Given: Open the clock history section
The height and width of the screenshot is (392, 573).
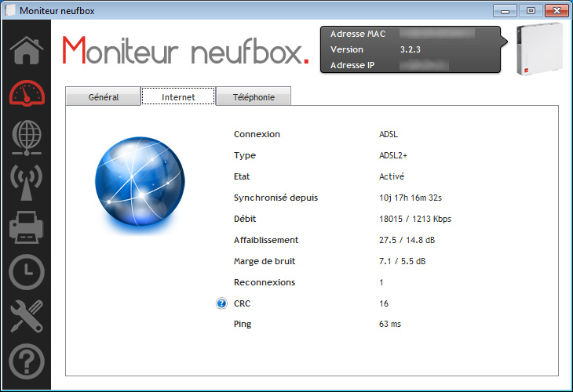Looking at the screenshot, I should pyautogui.click(x=26, y=272).
